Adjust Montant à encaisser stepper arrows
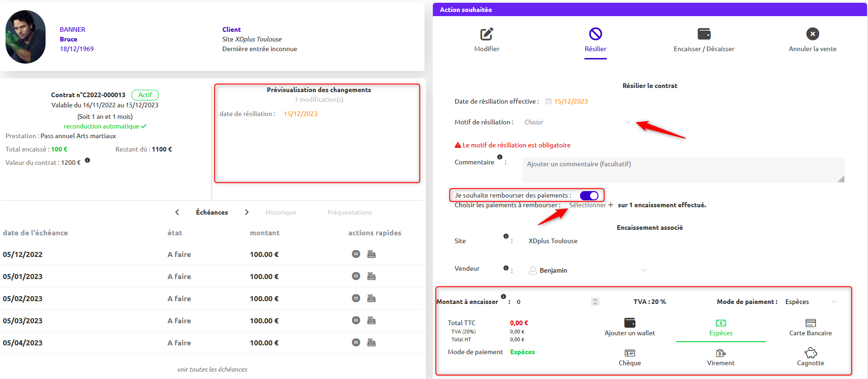The width and height of the screenshot is (868, 379). coord(595,302)
